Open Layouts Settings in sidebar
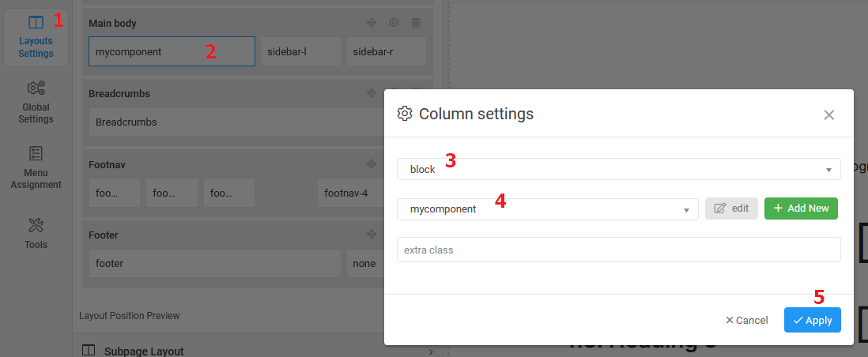The width and height of the screenshot is (868, 357). (x=36, y=37)
